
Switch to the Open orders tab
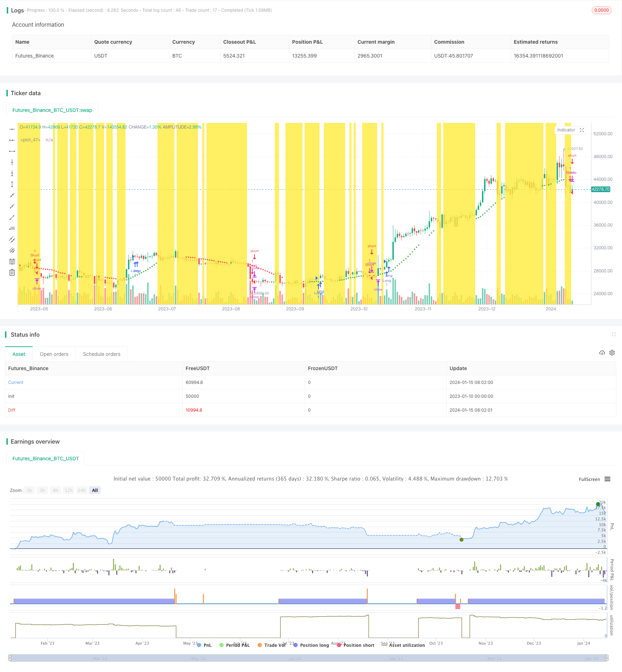(54, 354)
